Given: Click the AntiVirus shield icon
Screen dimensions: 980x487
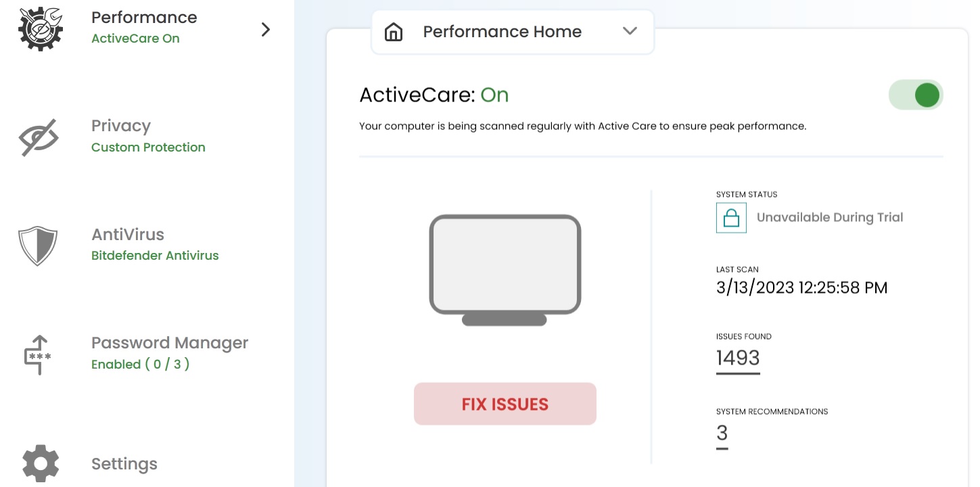Looking at the screenshot, I should coord(39,246).
